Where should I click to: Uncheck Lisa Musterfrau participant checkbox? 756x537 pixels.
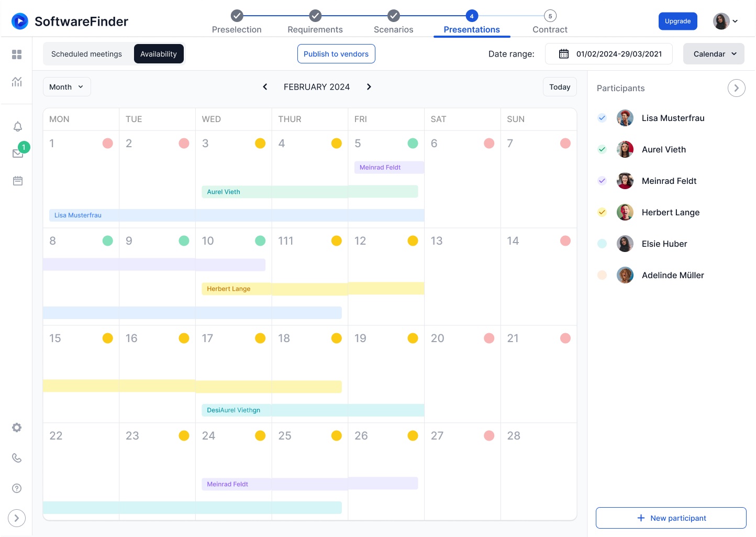[x=602, y=118]
